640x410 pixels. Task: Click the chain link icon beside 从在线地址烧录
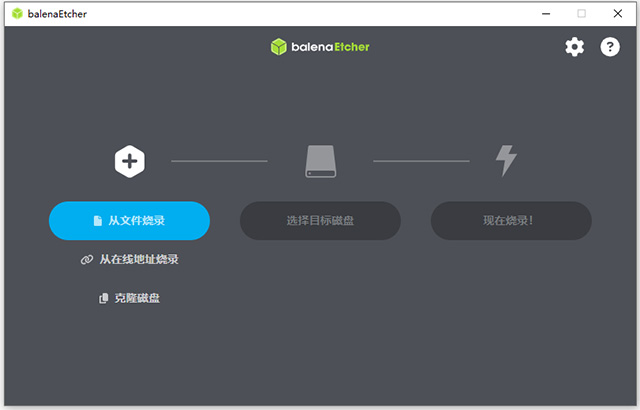tap(86, 259)
